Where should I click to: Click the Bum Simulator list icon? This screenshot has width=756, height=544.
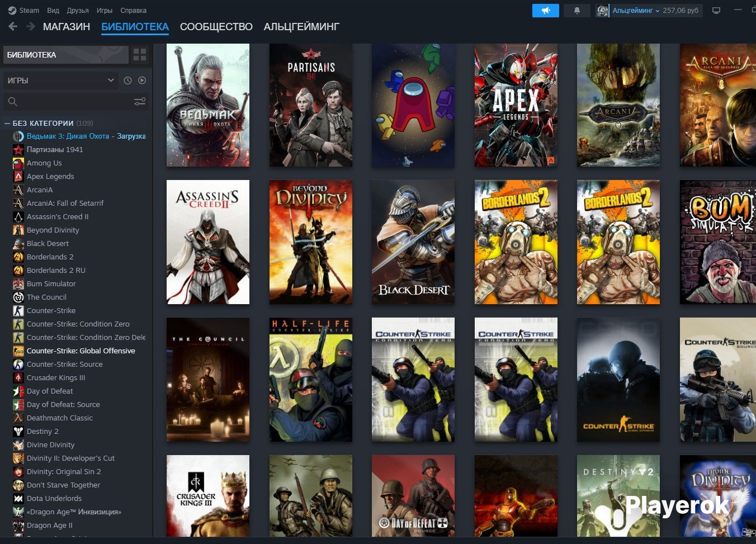pyautogui.click(x=18, y=284)
